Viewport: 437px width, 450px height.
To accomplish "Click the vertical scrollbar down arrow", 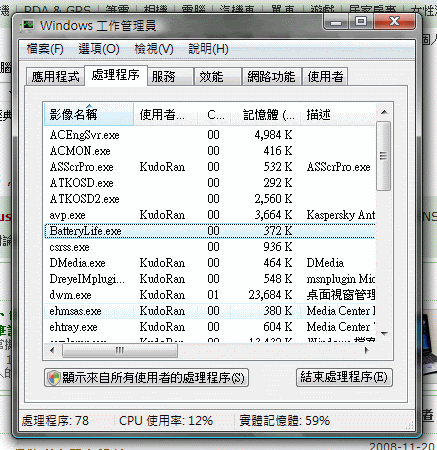I will [x=384, y=334].
